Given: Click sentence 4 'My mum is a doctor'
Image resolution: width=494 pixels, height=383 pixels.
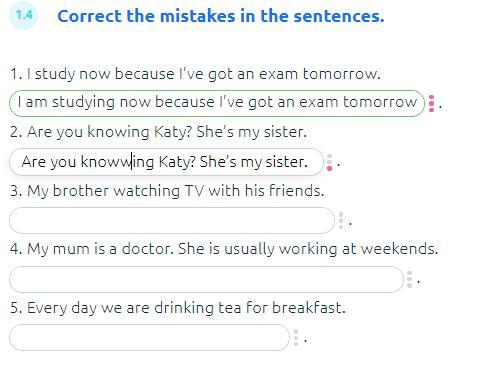Looking at the screenshot, I should (101, 249).
